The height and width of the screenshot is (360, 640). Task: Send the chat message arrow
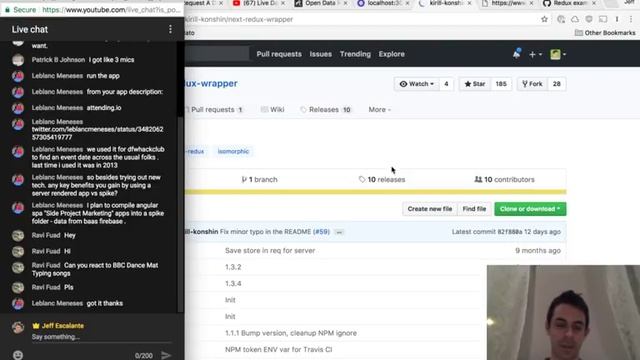166,355
